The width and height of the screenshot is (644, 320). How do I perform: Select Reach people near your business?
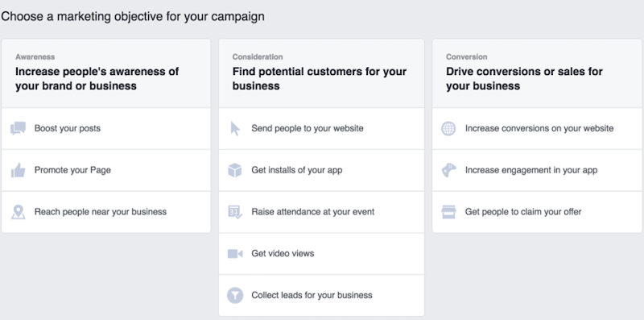pyautogui.click(x=106, y=212)
